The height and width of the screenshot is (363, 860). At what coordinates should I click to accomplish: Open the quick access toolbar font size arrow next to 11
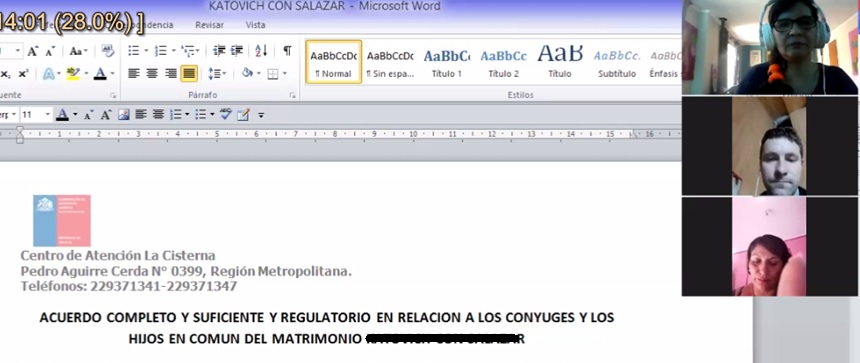(x=48, y=115)
